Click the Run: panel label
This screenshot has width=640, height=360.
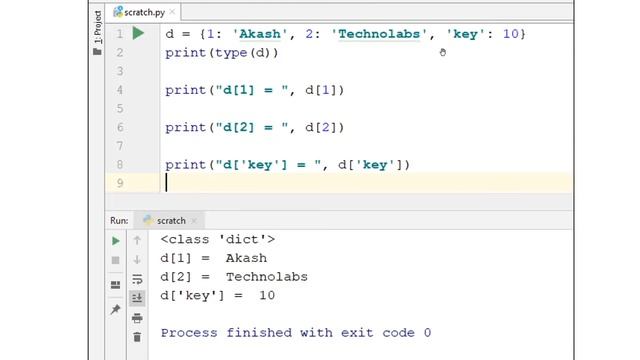click(x=119, y=221)
